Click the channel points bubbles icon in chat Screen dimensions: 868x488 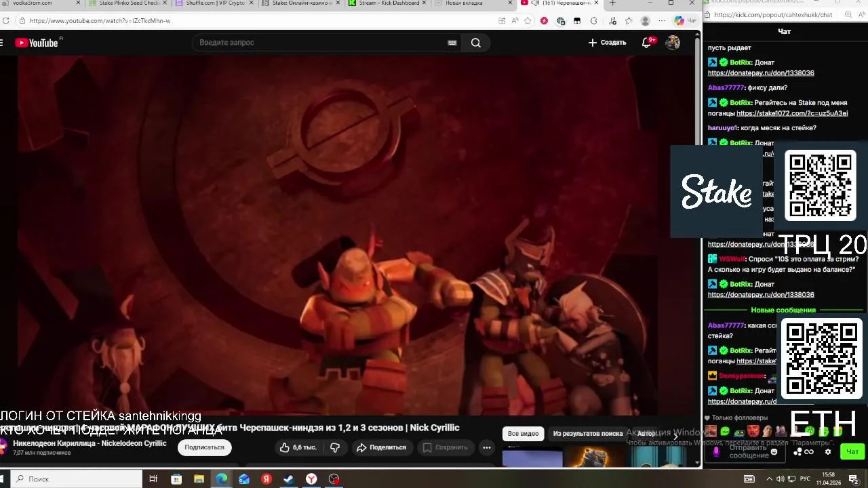[798, 451]
